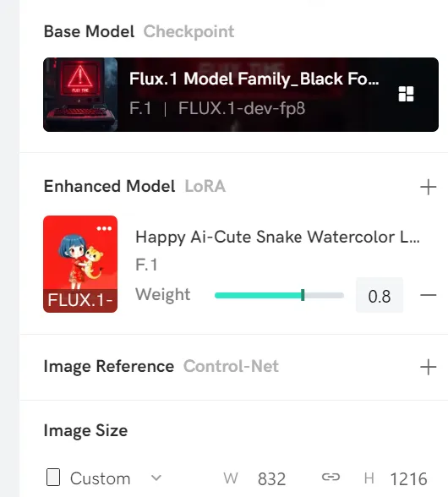Click the Snake Watercolor LoRA thumbnail
The height and width of the screenshot is (497, 448).
click(x=80, y=264)
